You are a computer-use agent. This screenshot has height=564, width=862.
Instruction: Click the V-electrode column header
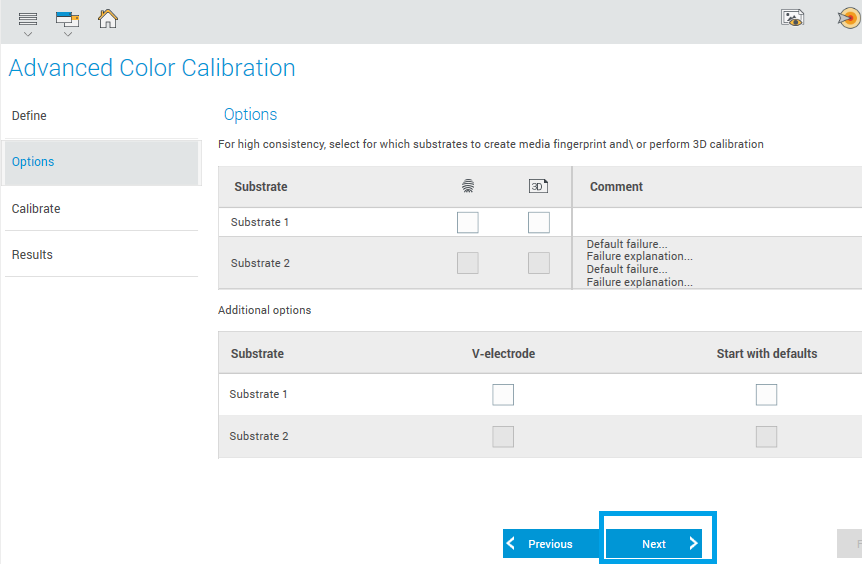tap(503, 353)
